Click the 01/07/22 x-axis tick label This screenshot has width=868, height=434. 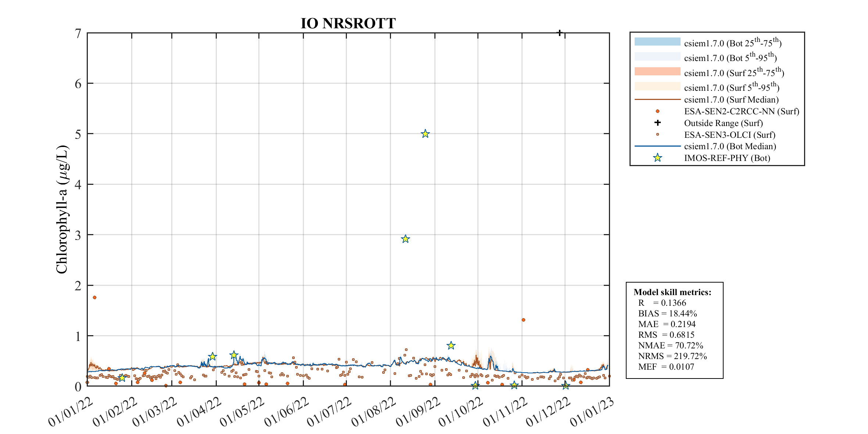pyautogui.click(x=329, y=412)
